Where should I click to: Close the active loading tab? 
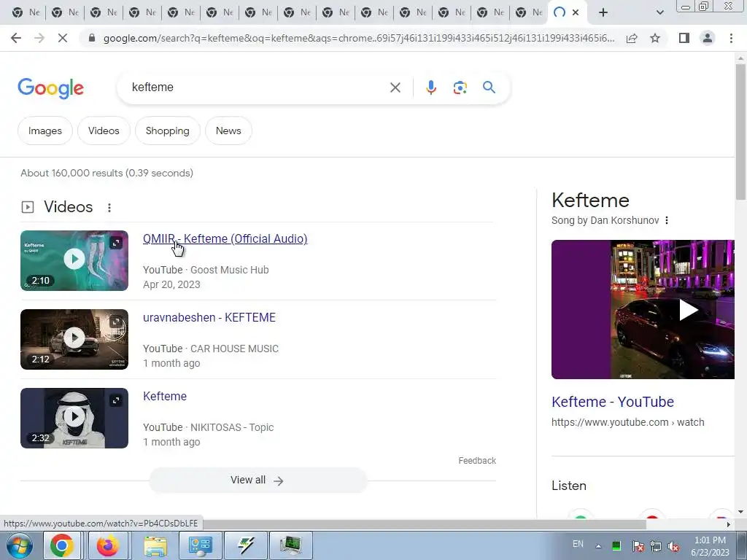(576, 12)
